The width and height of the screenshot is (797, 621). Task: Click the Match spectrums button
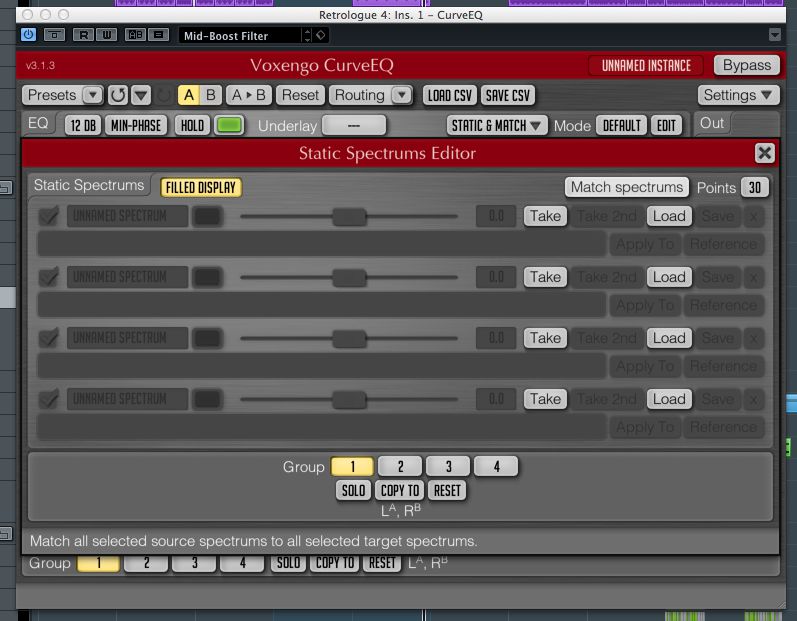pos(627,187)
